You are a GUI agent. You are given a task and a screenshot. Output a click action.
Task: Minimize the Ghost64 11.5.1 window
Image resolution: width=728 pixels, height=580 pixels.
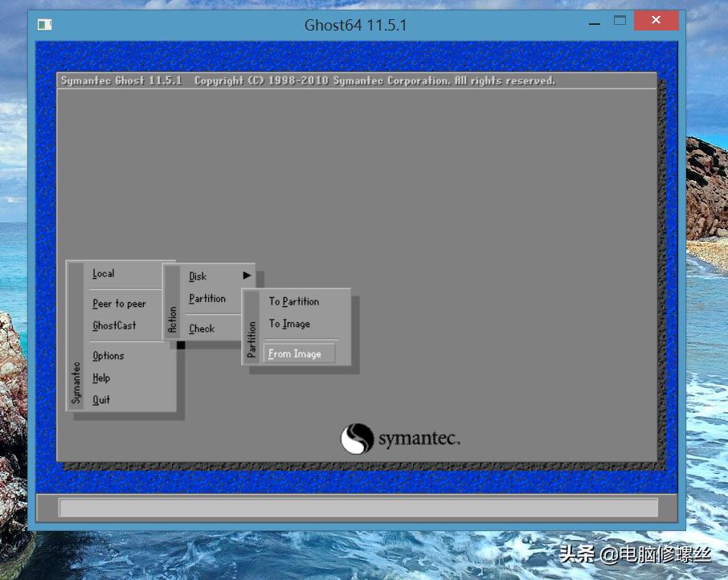click(595, 23)
